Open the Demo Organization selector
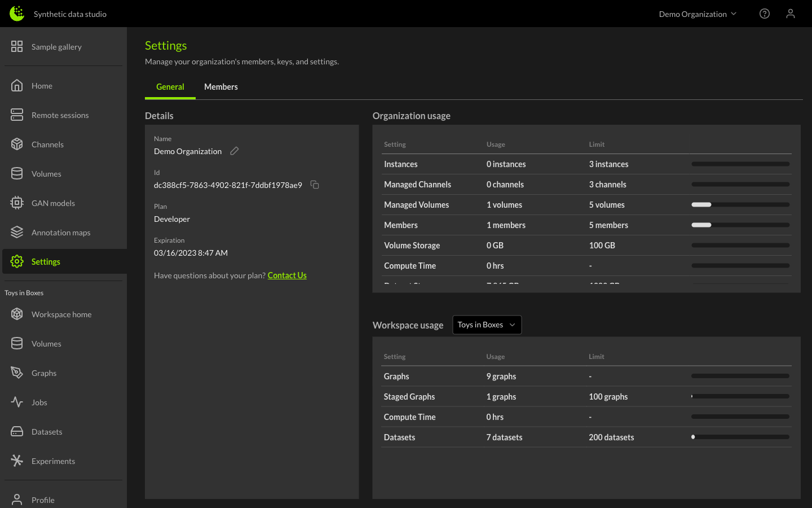The width and height of the screenshot is (812, 508). 698,14
